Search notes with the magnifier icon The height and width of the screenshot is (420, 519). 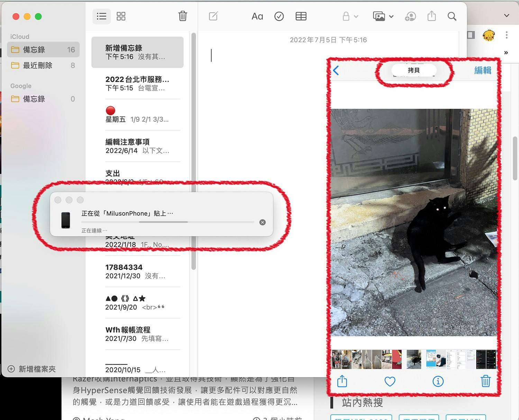pos(452,16)
